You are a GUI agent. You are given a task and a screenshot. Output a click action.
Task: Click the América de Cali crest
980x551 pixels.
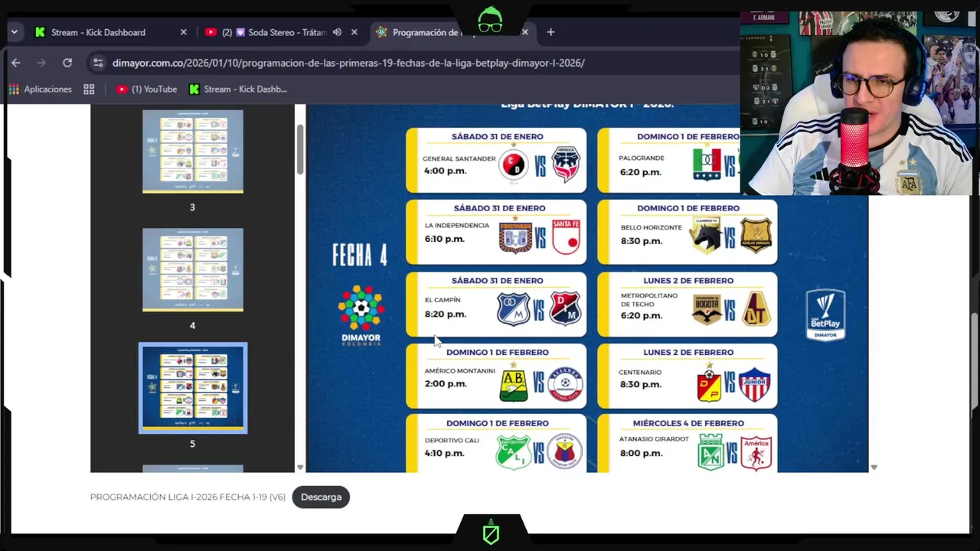point(756,452)
